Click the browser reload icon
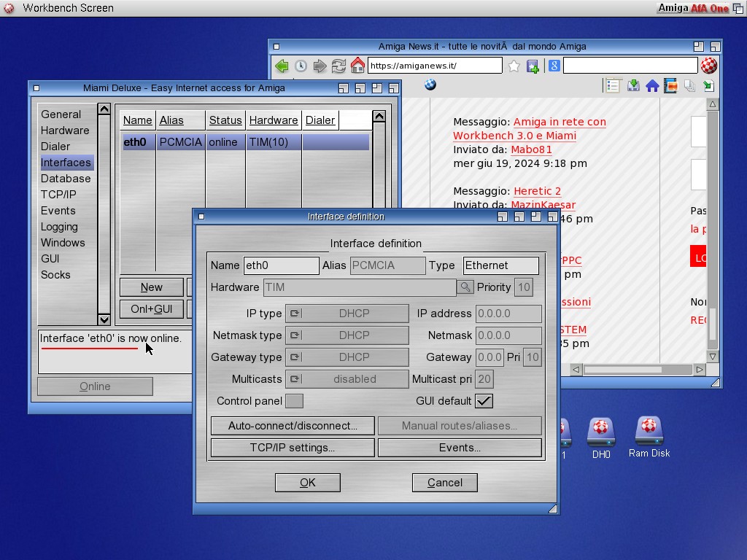 (338, 66)
